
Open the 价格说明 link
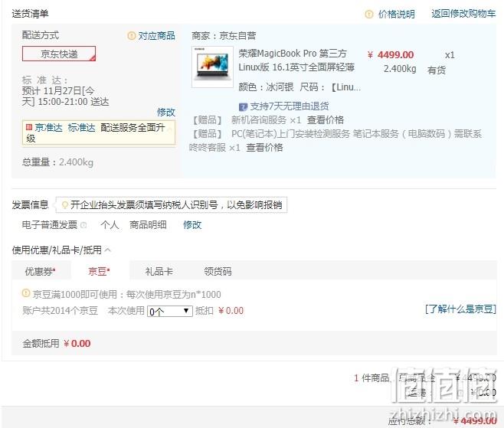click(x=396, y=14)
